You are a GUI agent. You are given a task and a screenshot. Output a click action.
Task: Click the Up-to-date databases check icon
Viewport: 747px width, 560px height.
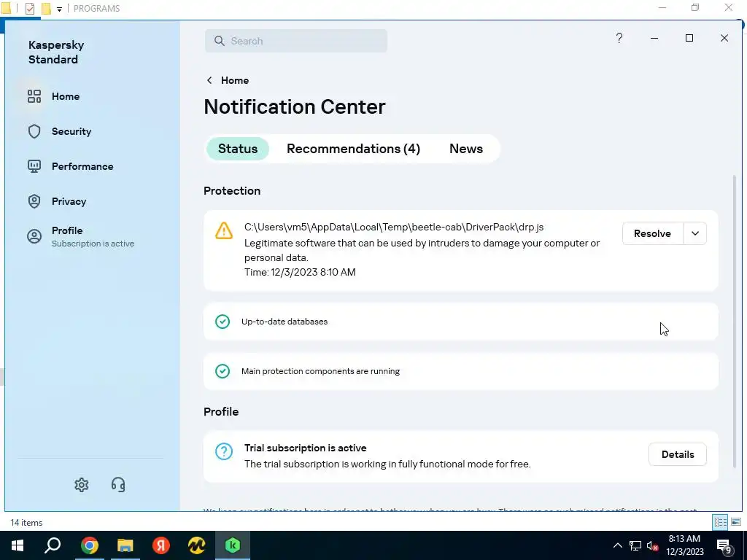[222, 322]
